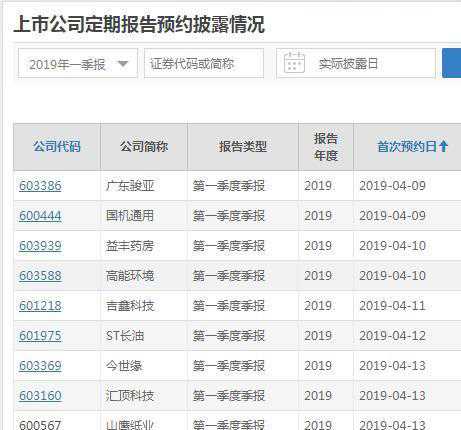Click the blue search button
This screenshot has width=461, height=430.
coord(452,63)
